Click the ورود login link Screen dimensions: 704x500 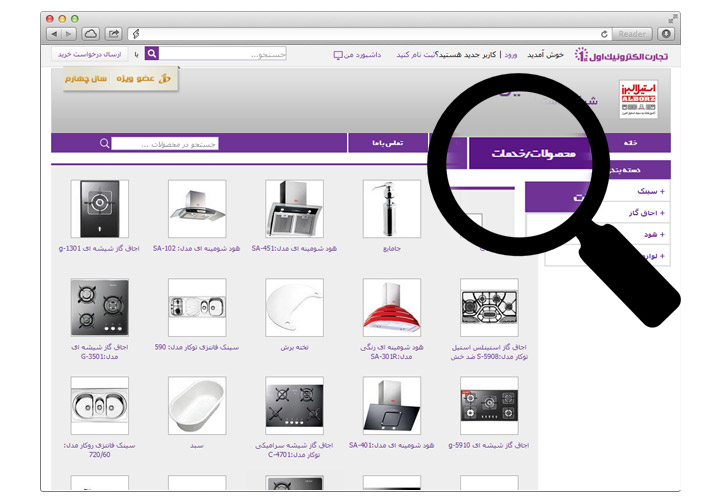tap(510, 55)
